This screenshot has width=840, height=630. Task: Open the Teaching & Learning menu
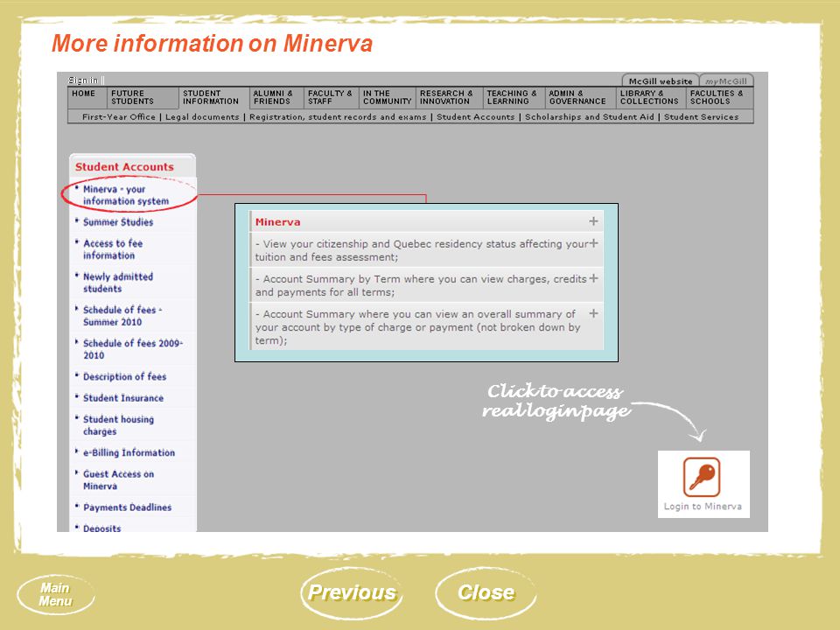[x=512, y=97]
